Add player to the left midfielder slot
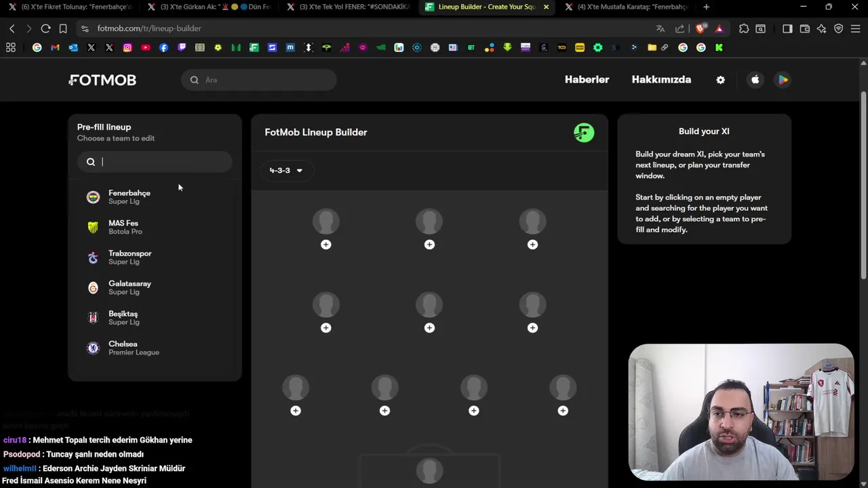Screen dimensions: 868x488 [326, 328]
